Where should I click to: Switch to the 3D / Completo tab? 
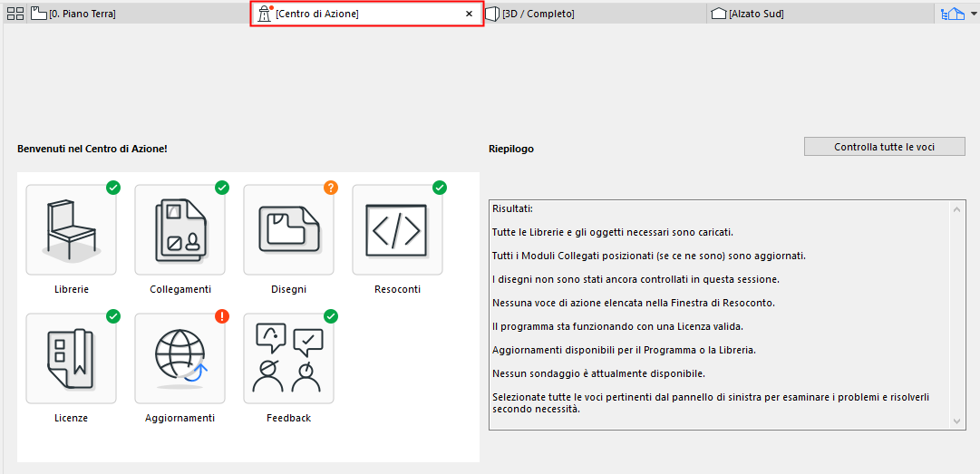[x=595, y=13]
